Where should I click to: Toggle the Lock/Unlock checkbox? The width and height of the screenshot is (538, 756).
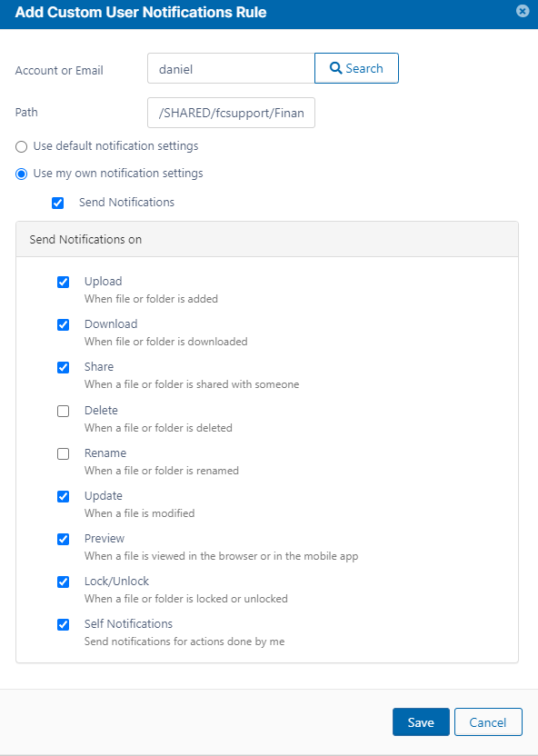pyautogui.click(x=63, y=582)
